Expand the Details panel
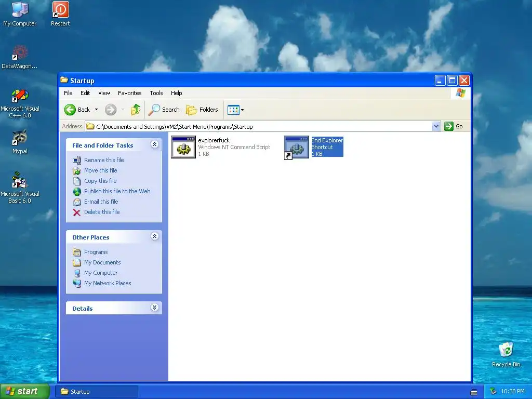The image size is (532, 399). [x=154, y=308]
